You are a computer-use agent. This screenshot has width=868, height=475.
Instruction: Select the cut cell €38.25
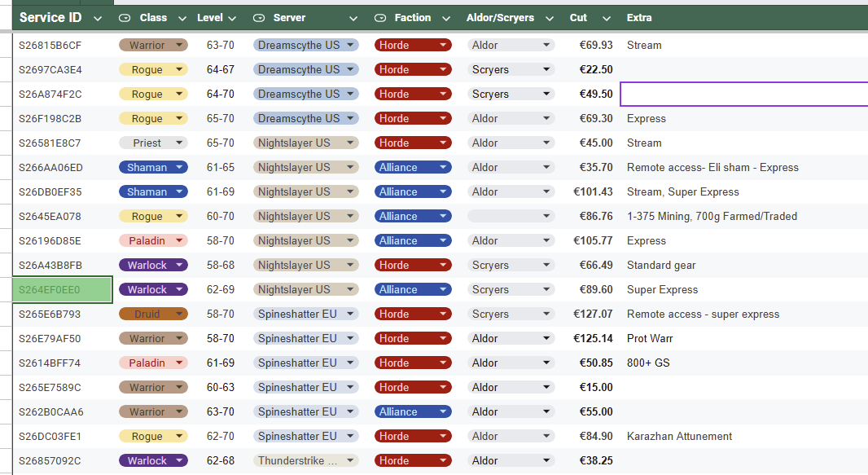click(x=590, y=460)
